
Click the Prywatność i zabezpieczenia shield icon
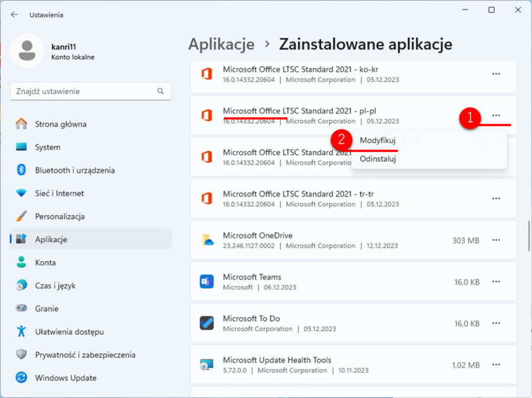21,354
